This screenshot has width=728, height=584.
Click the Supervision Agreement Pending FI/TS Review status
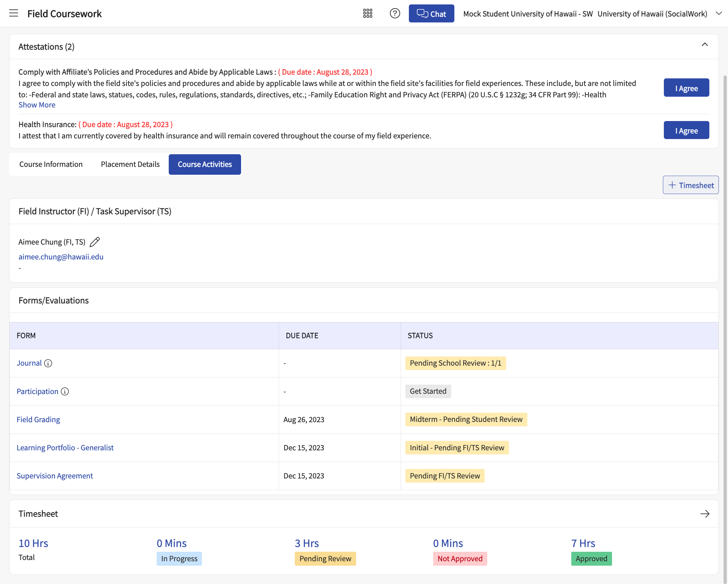(445, 476)
